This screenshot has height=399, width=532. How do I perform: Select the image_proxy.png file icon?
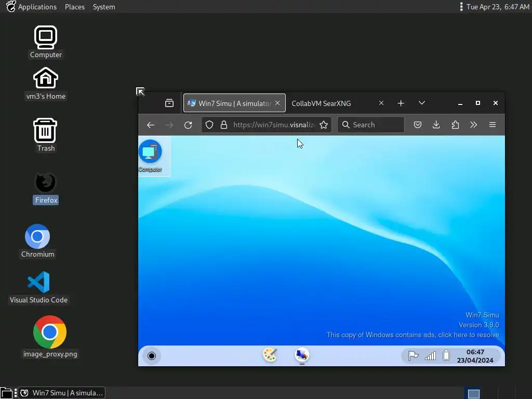pos(50,337)
